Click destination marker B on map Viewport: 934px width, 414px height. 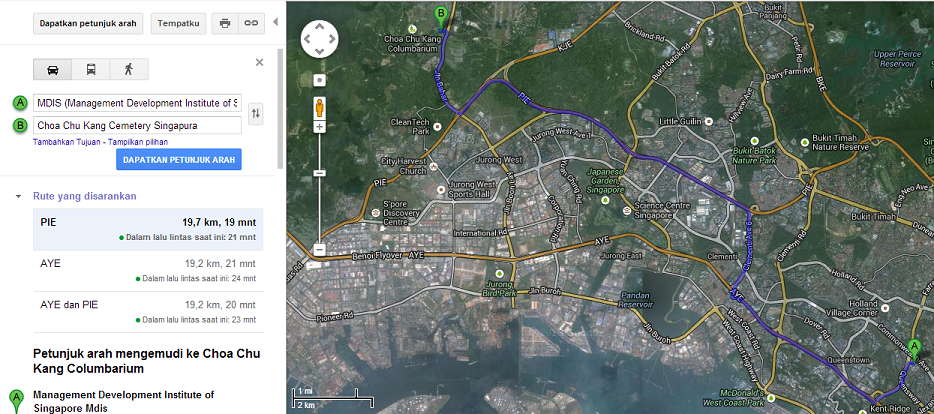click(x=441, y=18)
